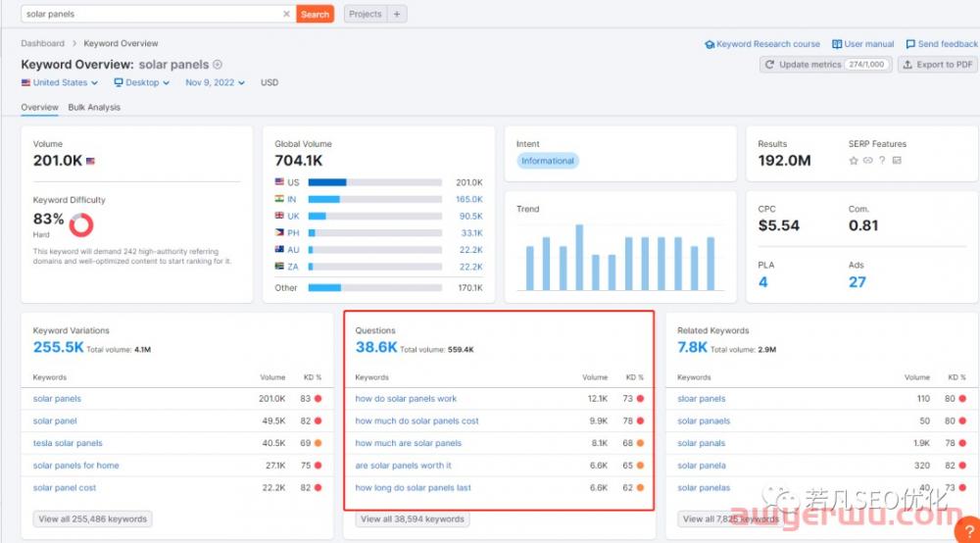Screen dimensions: 980x543
Task: Open question 'how long do solar panels last'
Action: coord(414,488)
